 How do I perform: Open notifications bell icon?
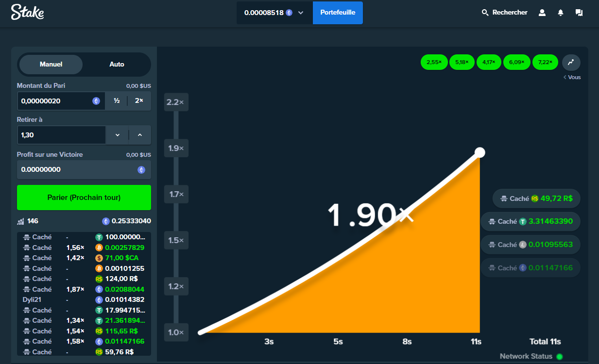click(x=561, y=13)
